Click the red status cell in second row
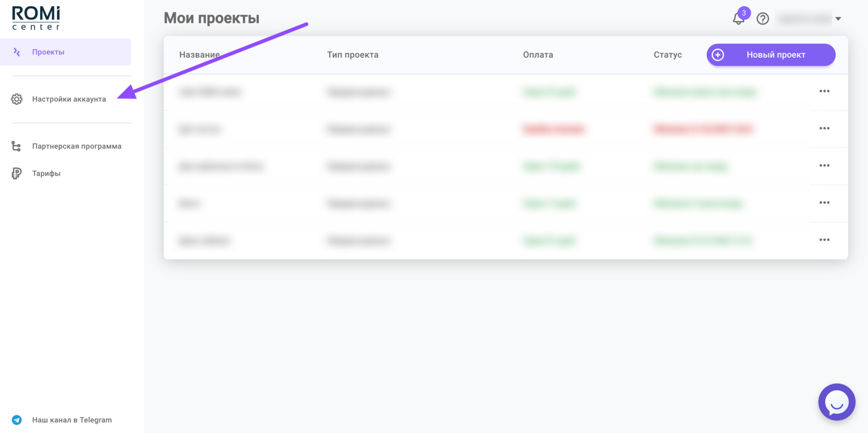 703,129
